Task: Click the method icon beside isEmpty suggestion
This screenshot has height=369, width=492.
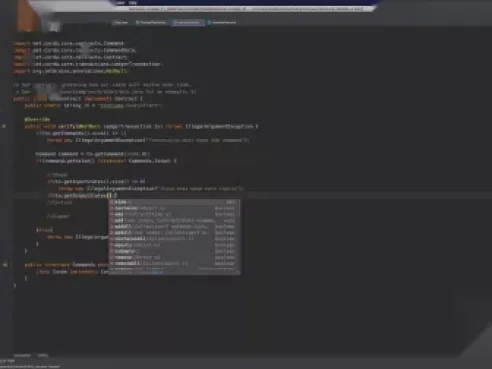Action: 112,251
